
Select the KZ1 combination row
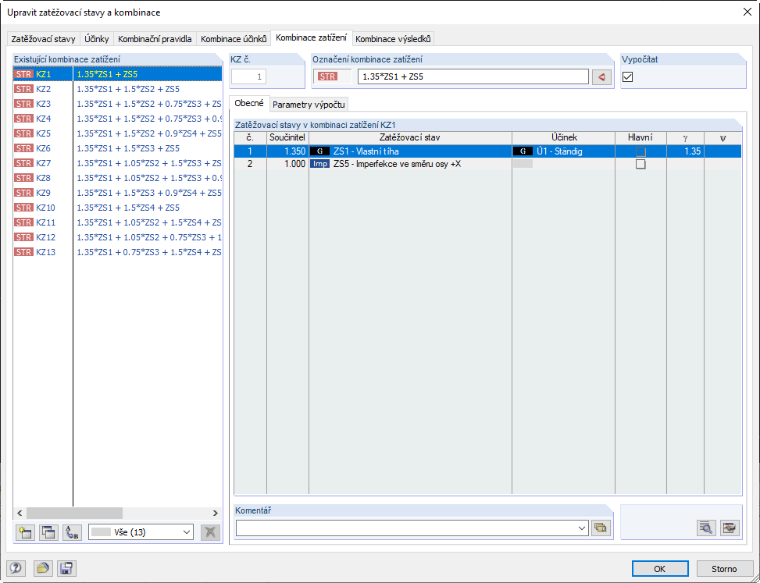118,74
